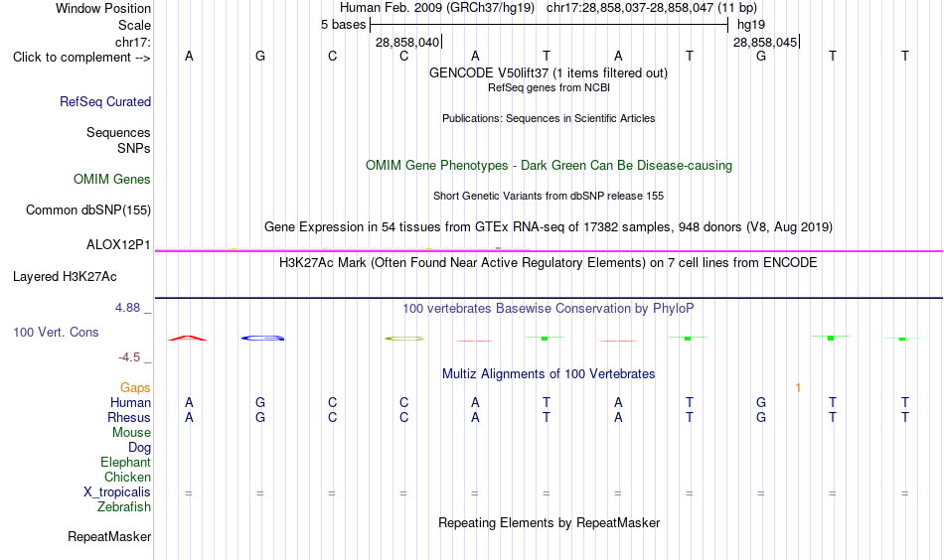Image resolution: width=944 pixels, height=560 pixels.
Task: Click 'Short Genetic Variants from dbSNP' title
Action: tap(549, 196)
